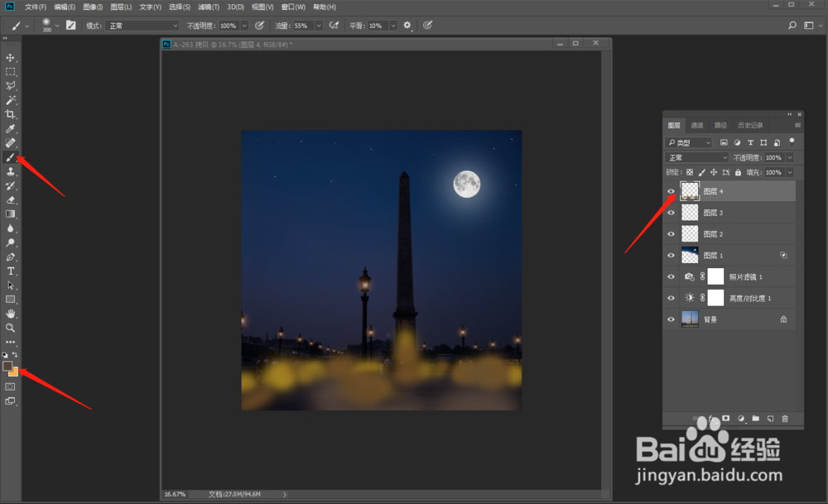Select the Magic Wand tool

tap(10, 100)
